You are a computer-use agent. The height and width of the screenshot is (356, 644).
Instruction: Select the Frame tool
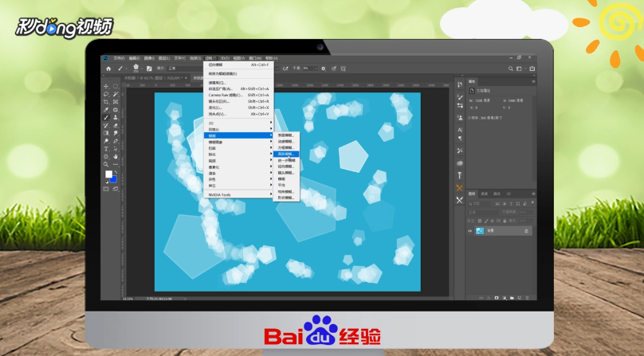click(116, 102)
